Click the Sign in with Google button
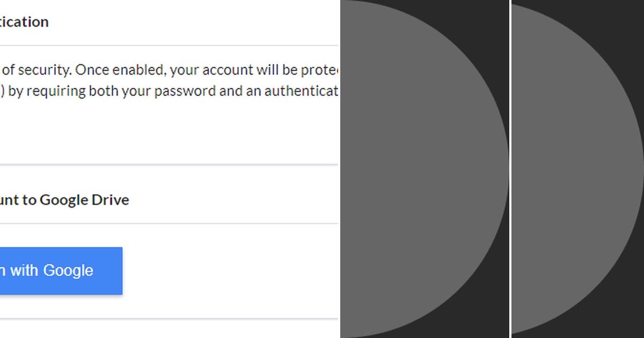644x338 pixels. [59, 270]
